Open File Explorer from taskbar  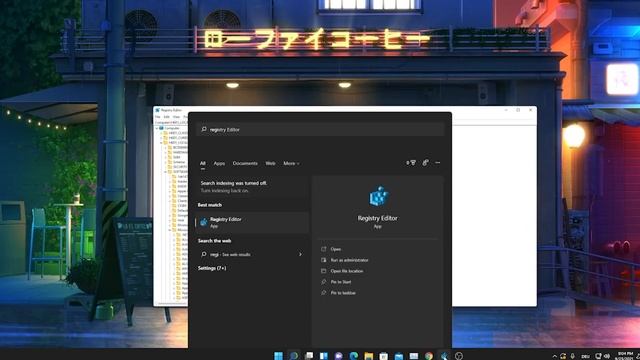(369, 356)
